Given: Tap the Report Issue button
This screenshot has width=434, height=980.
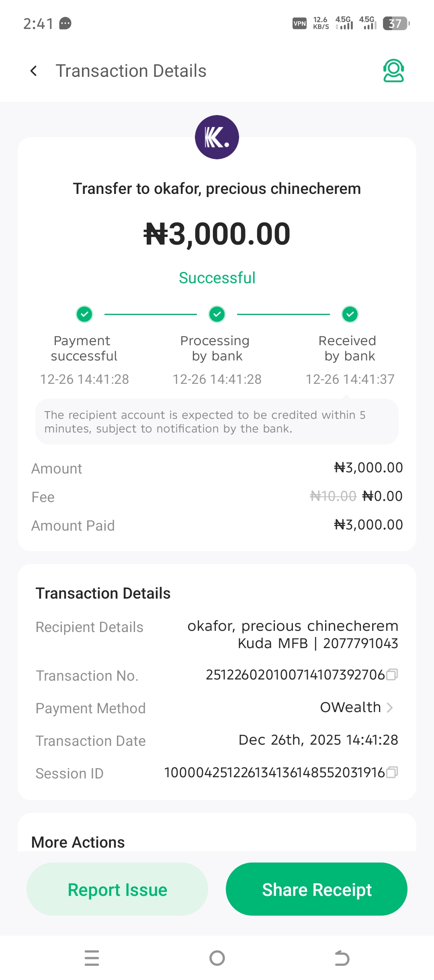Looking at the screenshot, I should (x=117, y=889).
